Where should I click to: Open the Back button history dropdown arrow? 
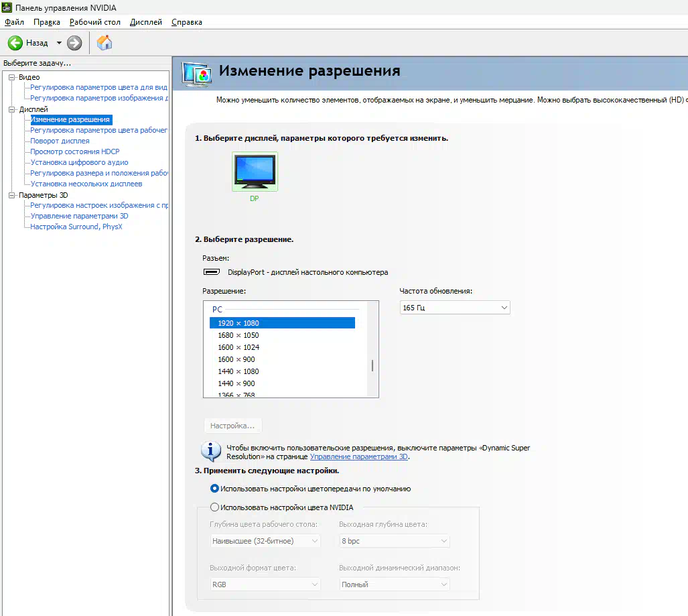click(x=59, y=43)
